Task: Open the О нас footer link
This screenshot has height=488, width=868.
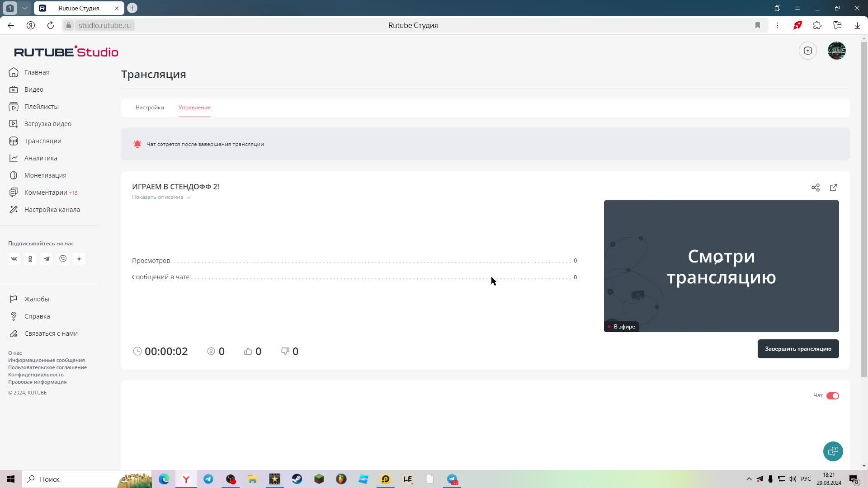Action: tap(15, 353)
